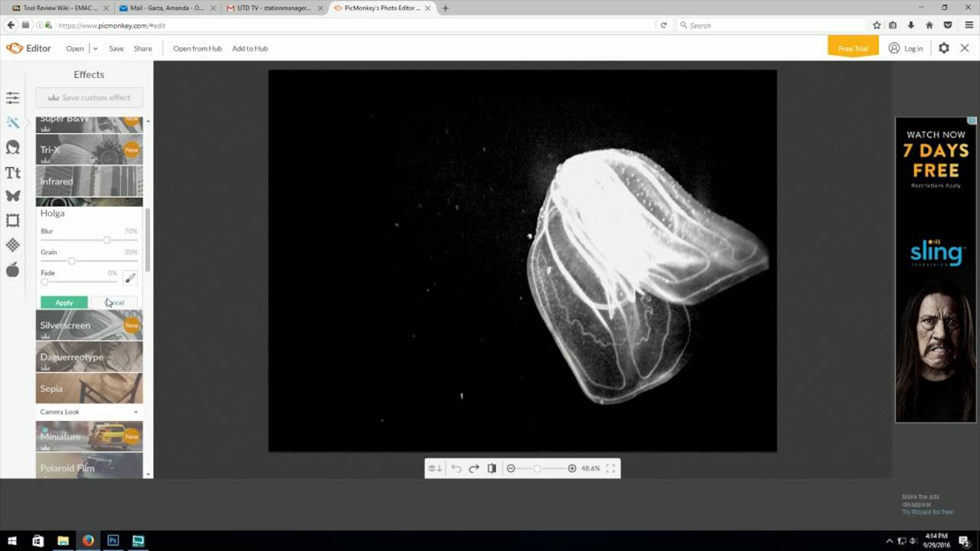This screenshot has height=551, width=980.
Task: Zoom out with the minus icon
Action: pyautogui.click(x=511, y=468)
